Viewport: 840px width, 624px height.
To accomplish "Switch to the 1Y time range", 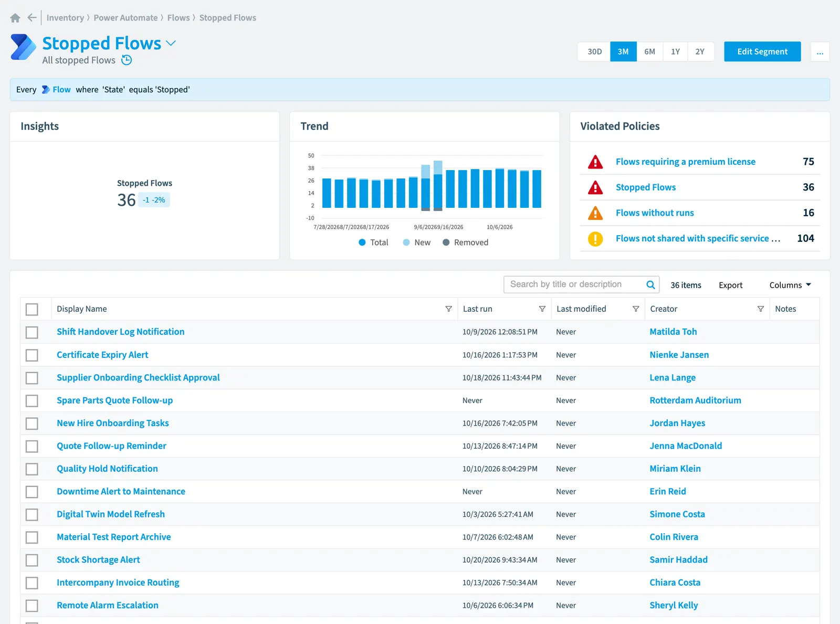I will [x=675, y=52].
